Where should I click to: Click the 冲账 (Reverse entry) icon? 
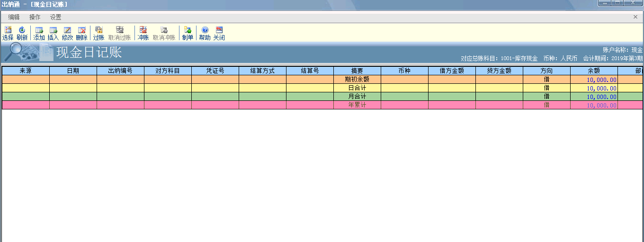[x=143, y=33]
